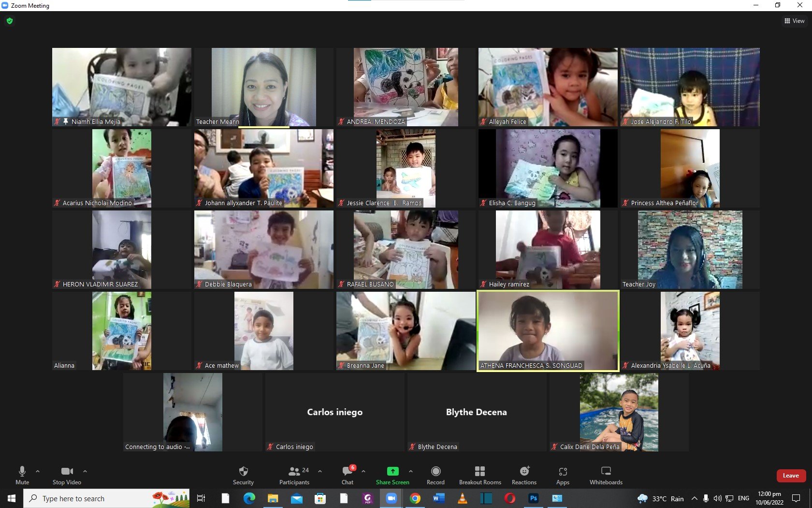Open Whiteboards
The height and width of the screenshot is (508, 812).
click(606, 475)
